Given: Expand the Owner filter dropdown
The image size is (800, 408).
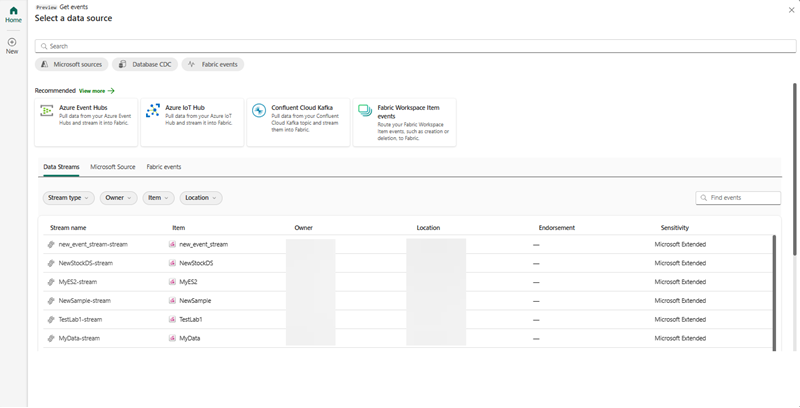Looking at the screenshot, I should coord(118,198).
